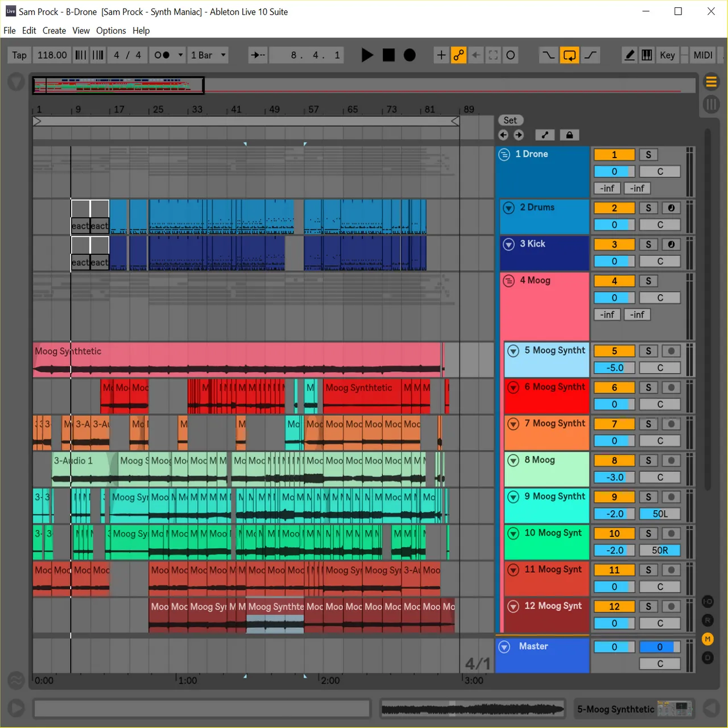Click the 118.00 tempo field
728x728 pixels.
pos(52,55)
